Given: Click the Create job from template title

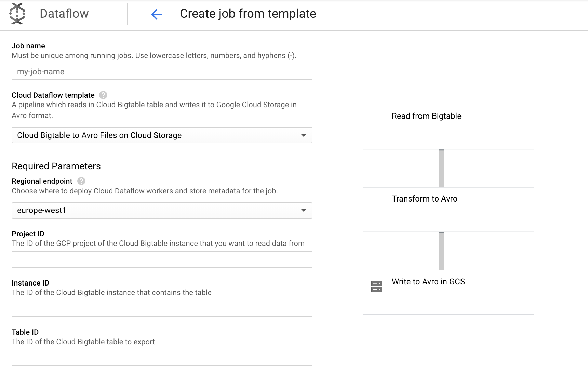Looking at the screenshot, I should [x=248, y=14].
